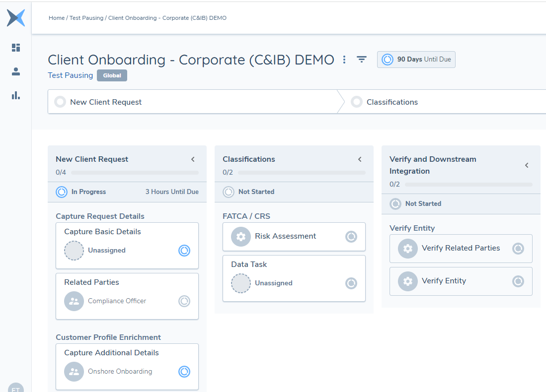Click the Unassigned avatar in Capture Basic Details
546x392 pixels.
pyautogui.click(x=74, y=251)
